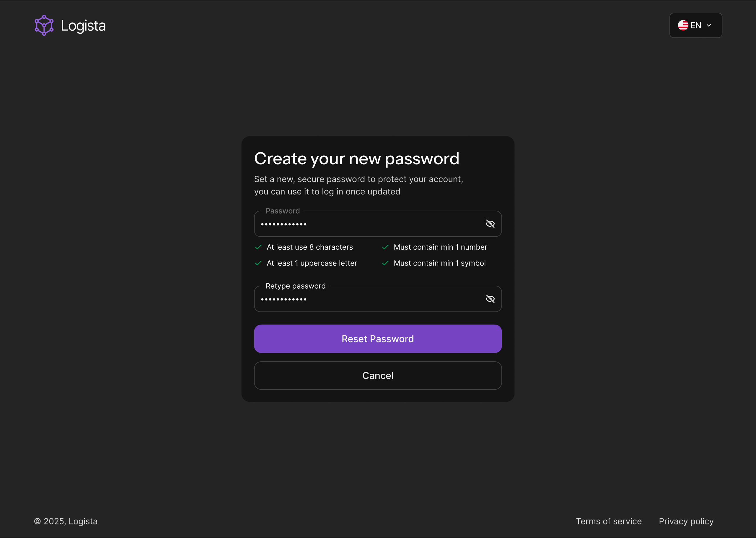
Task: Click the checkmark beside min 1 number
Action: [385, 247]
